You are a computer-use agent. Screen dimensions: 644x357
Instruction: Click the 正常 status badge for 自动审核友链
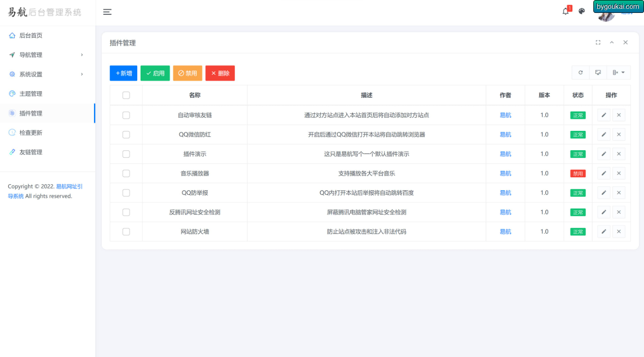point(578,115)
